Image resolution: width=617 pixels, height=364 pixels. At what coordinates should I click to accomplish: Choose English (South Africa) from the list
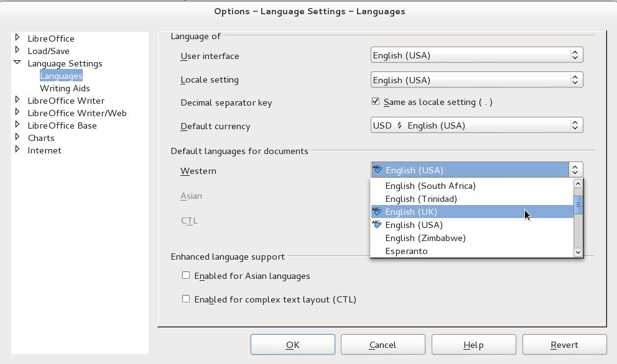(x=472, y=186)
